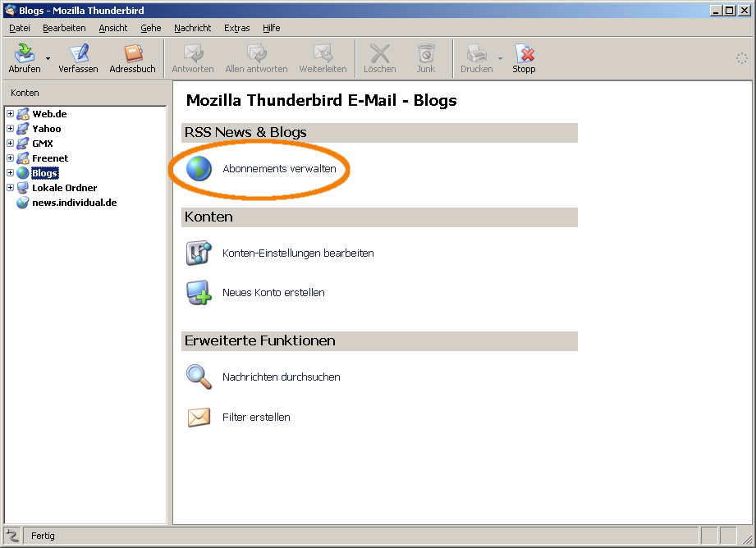This screenshot has height=548, width=756.
Task: Click the Abrufen get-mail icon
Action: tap(25, 53)
